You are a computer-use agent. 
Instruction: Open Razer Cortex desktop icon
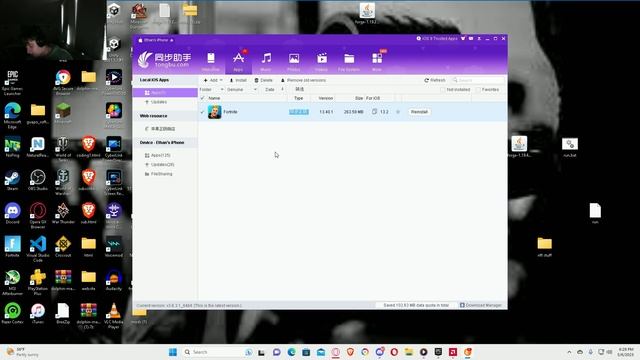coord(12,313)
